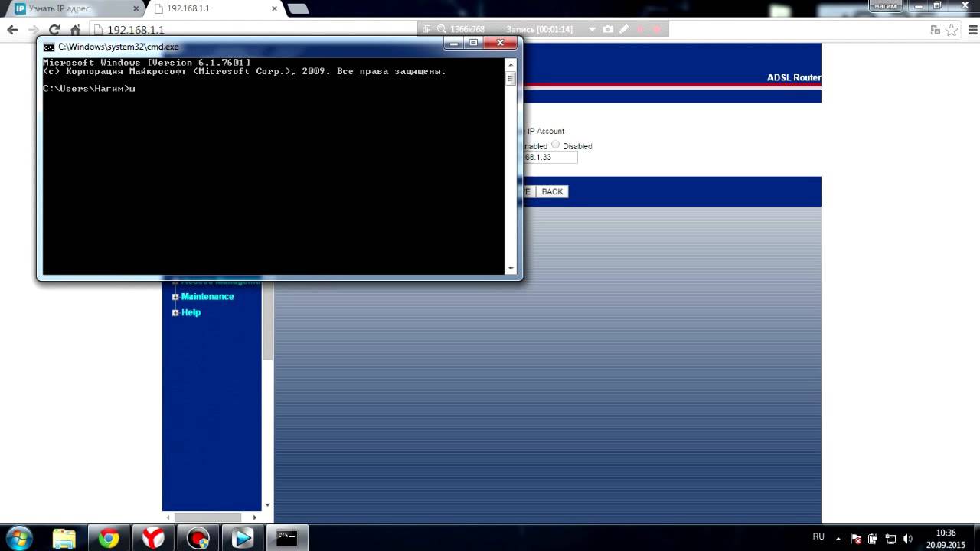Click the sidebar vertical scrollbar thumb
980x551 pixels.
267,319
